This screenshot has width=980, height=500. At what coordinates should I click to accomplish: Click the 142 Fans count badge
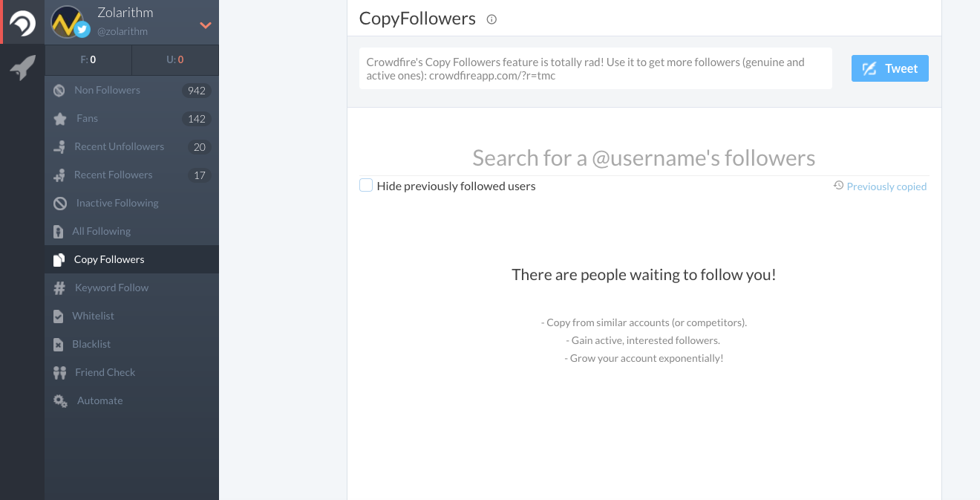(x=197, y=119)
